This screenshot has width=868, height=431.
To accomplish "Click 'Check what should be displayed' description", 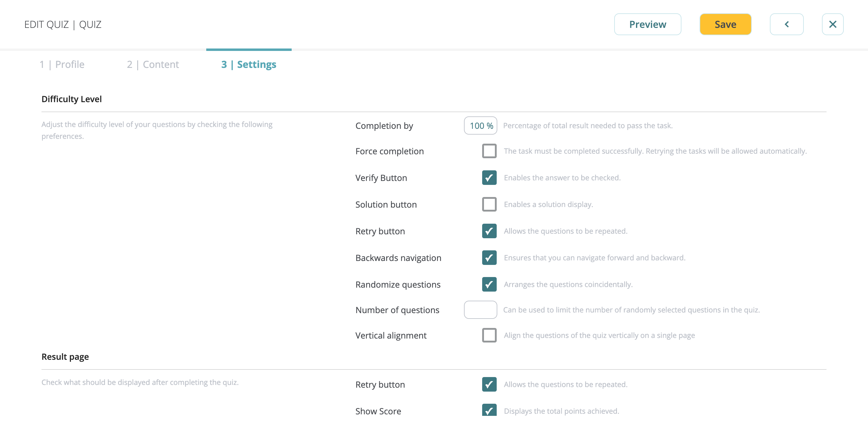I will click(x=140, y=383).
